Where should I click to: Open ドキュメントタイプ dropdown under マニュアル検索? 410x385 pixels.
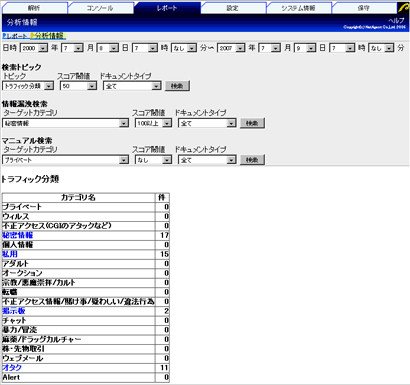point(207,160)
